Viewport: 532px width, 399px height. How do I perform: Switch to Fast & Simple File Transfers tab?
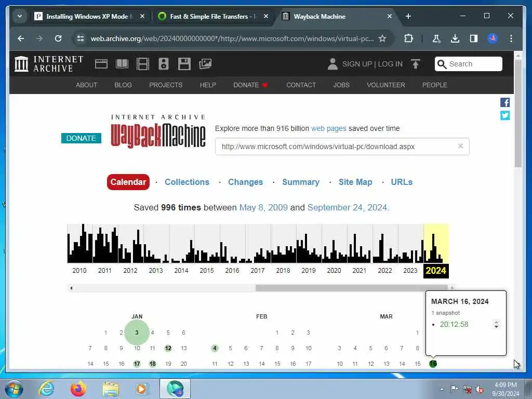pyautogui.click(x=214, y=16)
